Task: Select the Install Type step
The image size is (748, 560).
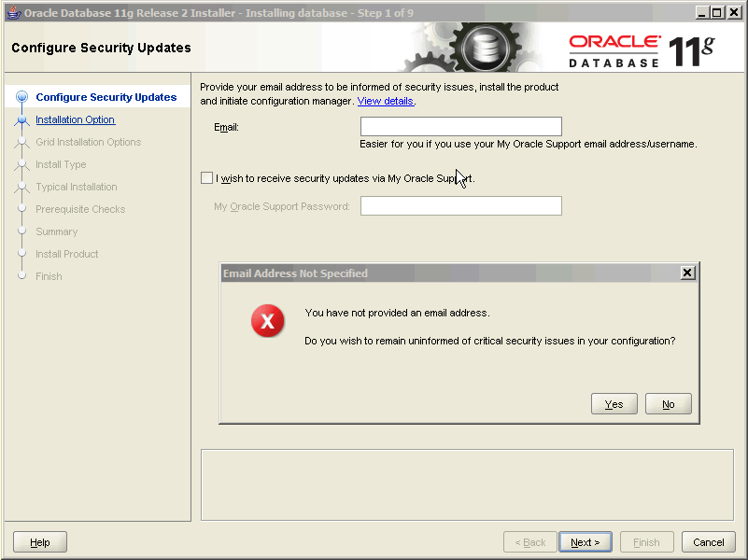Action: (x=61, y=164)
